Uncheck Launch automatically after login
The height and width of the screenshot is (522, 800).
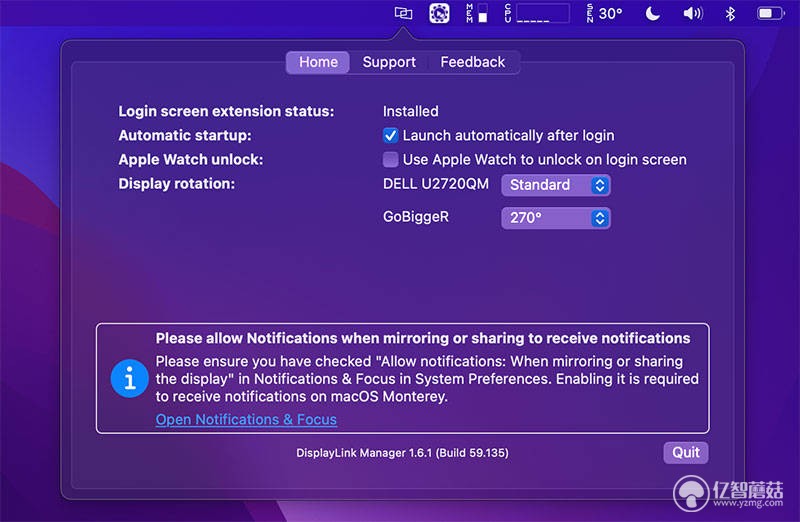click(390, 136)
